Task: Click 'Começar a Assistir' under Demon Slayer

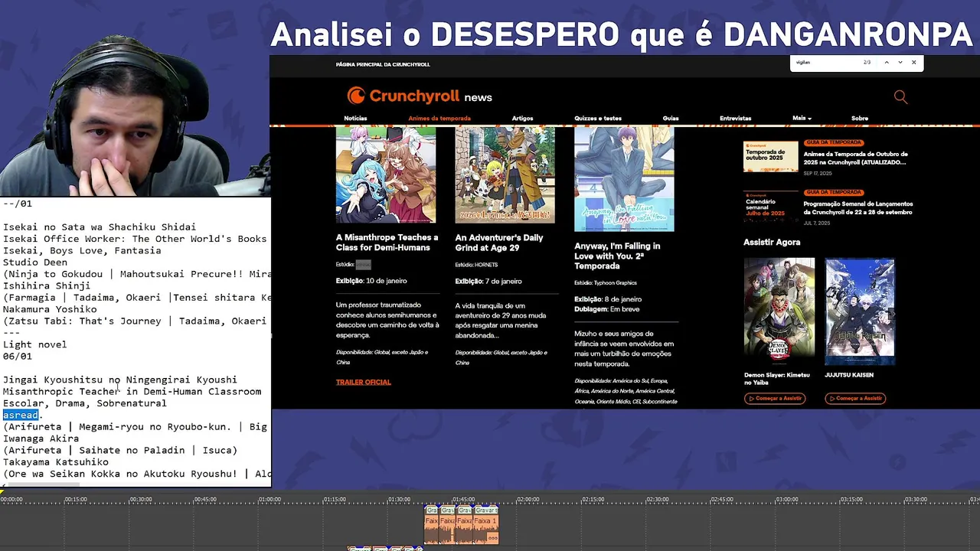Action: (x=775, y=398)
